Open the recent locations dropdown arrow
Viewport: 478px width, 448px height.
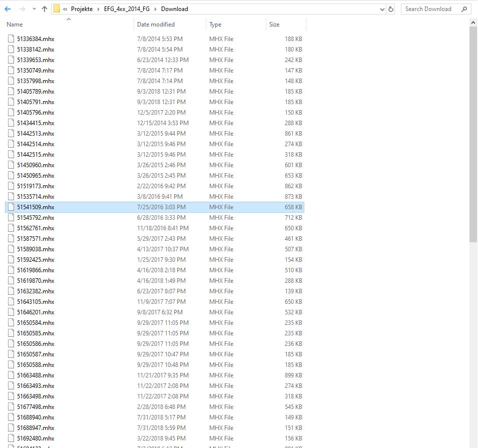pos(34,9)
